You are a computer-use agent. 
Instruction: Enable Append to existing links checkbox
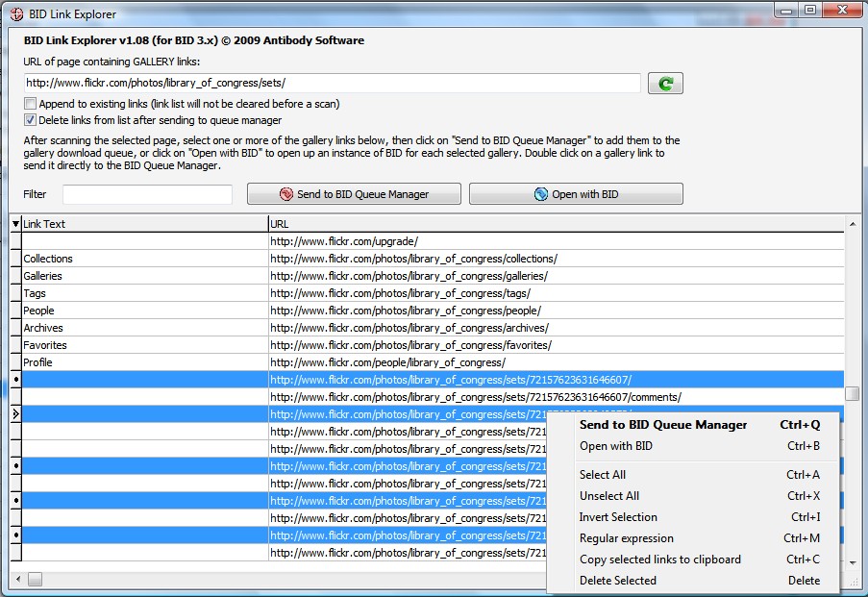(x=30, y=104)
